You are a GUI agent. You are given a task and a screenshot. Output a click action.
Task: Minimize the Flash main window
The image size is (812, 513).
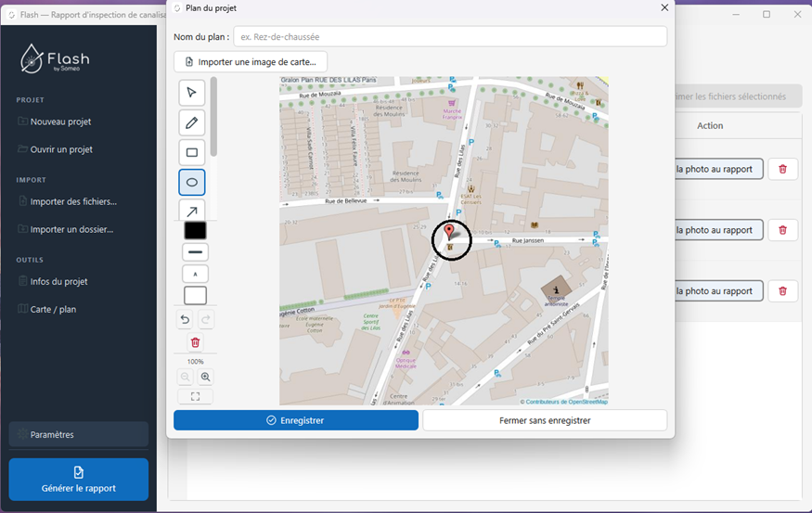point(736,15)
